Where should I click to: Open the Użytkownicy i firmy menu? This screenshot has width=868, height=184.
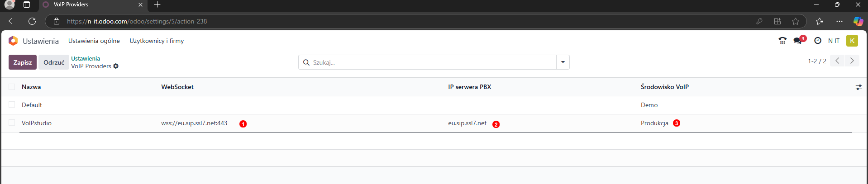157,41
